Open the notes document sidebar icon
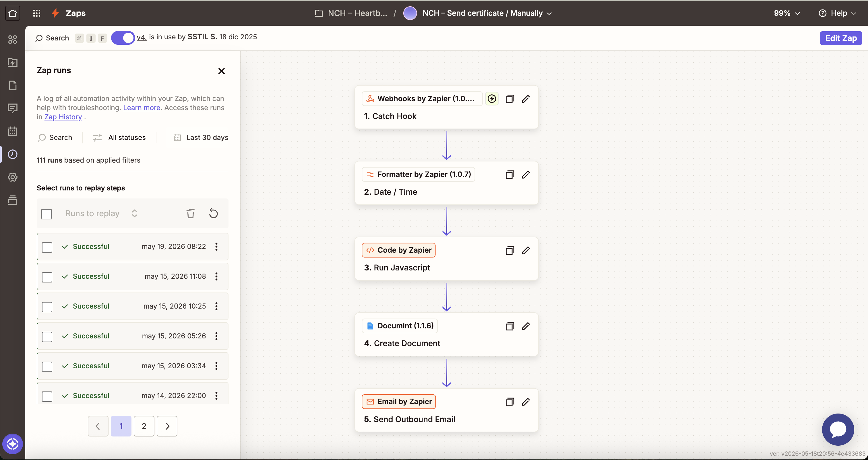868x460 pixels. 12,85
